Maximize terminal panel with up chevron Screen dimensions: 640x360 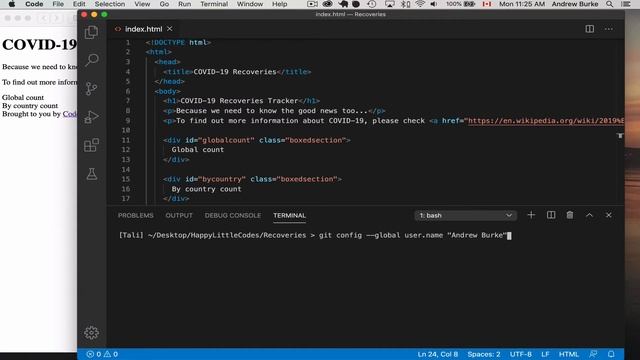[589, 215]
